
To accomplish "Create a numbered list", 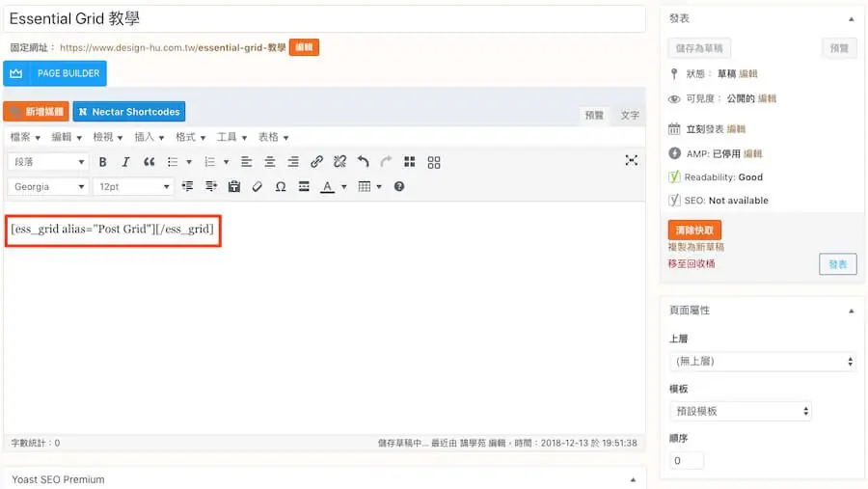I will point(209,162).
